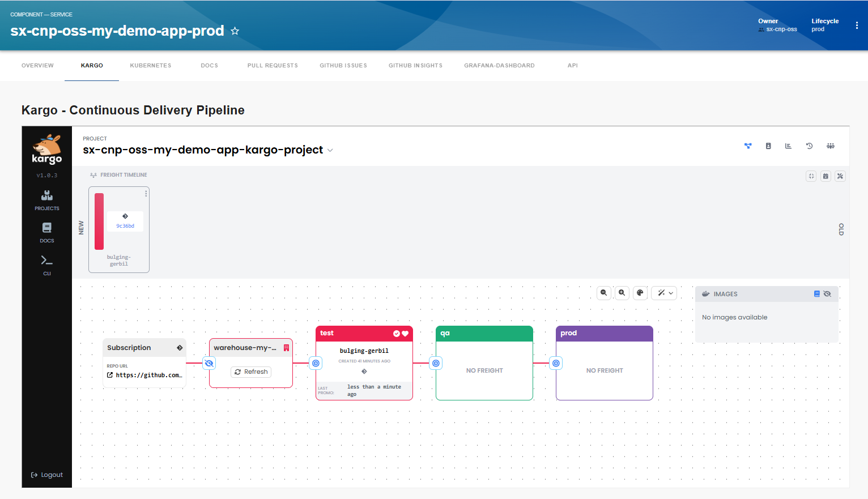Click the red freight color bar
This screenshot has height=499, width=868.
[x=99, y=221]
